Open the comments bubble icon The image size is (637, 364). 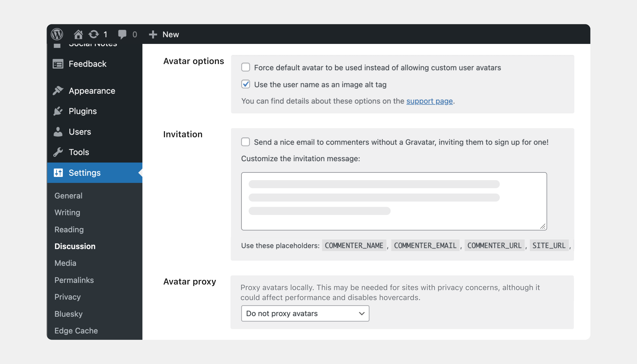(x=122, y=34)
